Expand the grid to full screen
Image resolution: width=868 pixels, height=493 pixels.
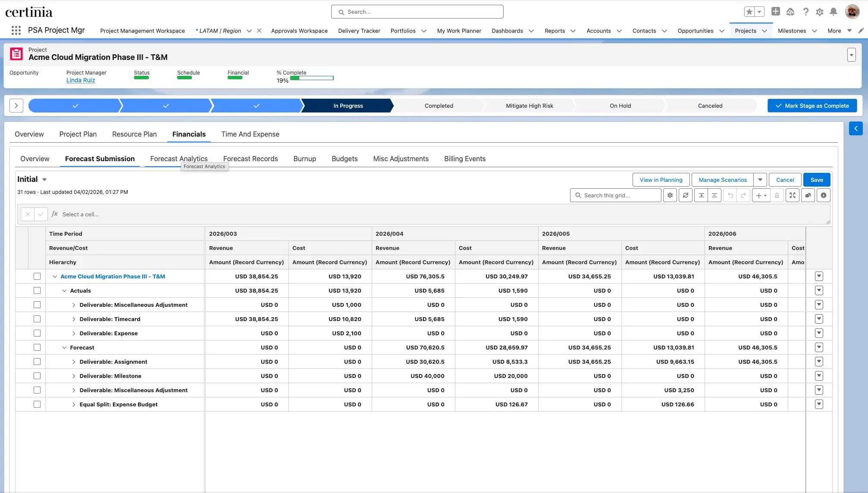(x=793, y=195)
